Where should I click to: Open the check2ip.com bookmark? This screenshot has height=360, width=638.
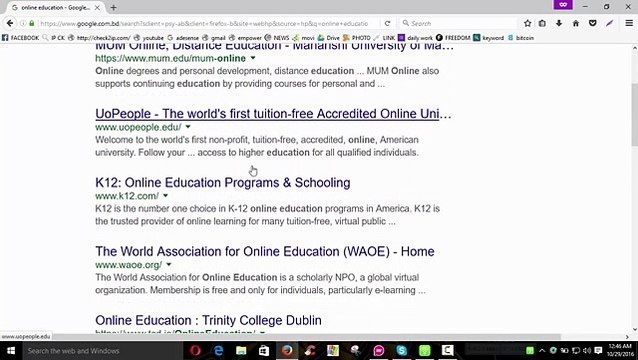pos(100,38)
